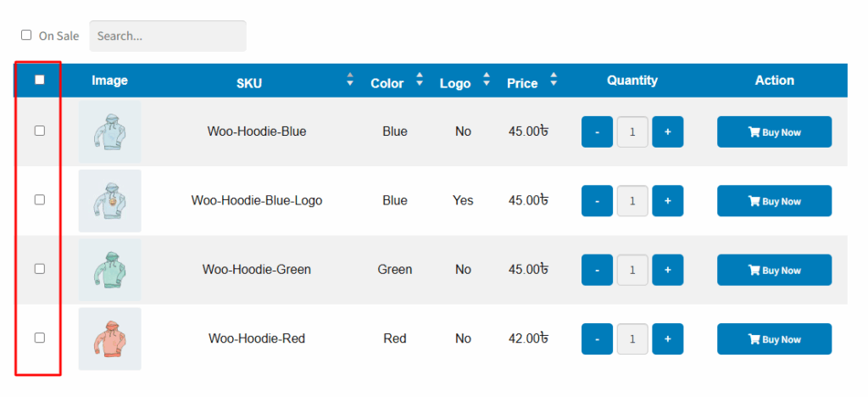Image resolution: width=868 pixels, height=397 pixels.
Task: Buy Now the Woo-Hoodie-Blue variation
Action: [775, 131]
